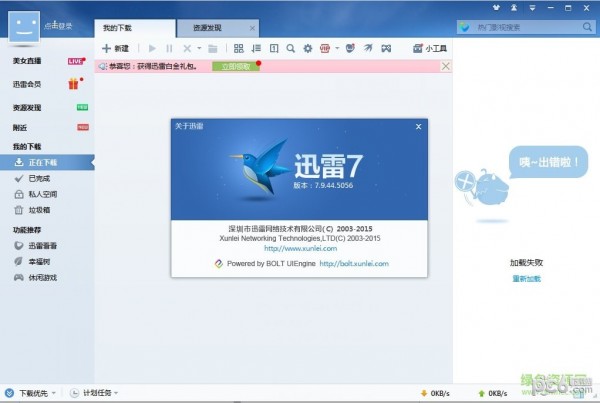
Task: Click the pause download icon
Action: click(x=169, y=49)
